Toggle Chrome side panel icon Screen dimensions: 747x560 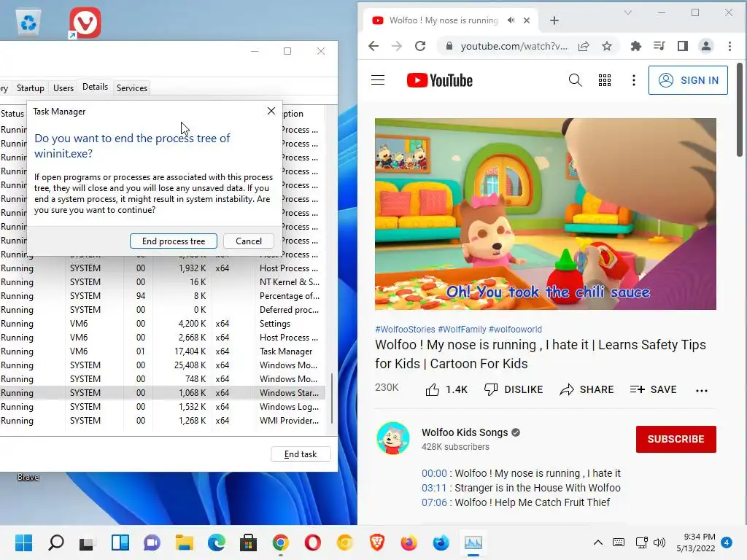point(683,46)
